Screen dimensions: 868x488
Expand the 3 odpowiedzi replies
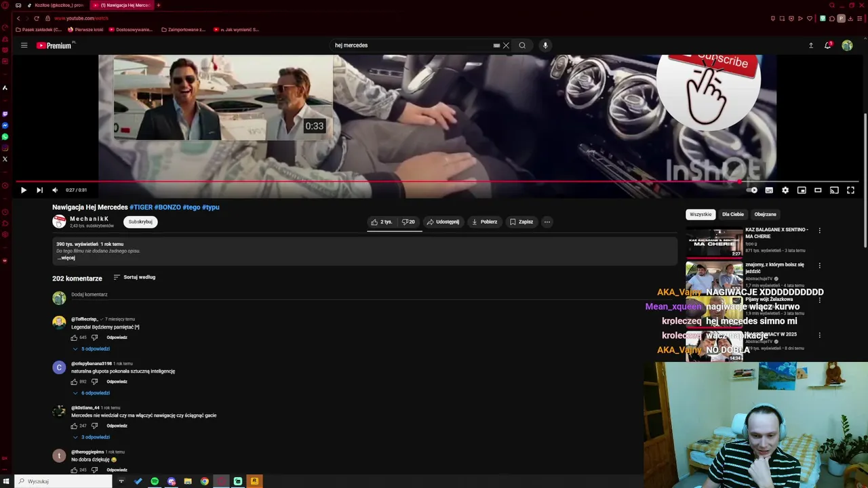coord(91,437)
